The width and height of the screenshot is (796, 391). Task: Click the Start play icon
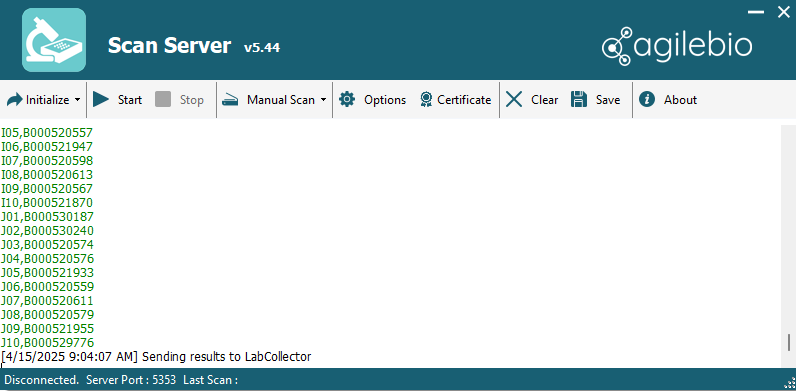tap(101, 100)
